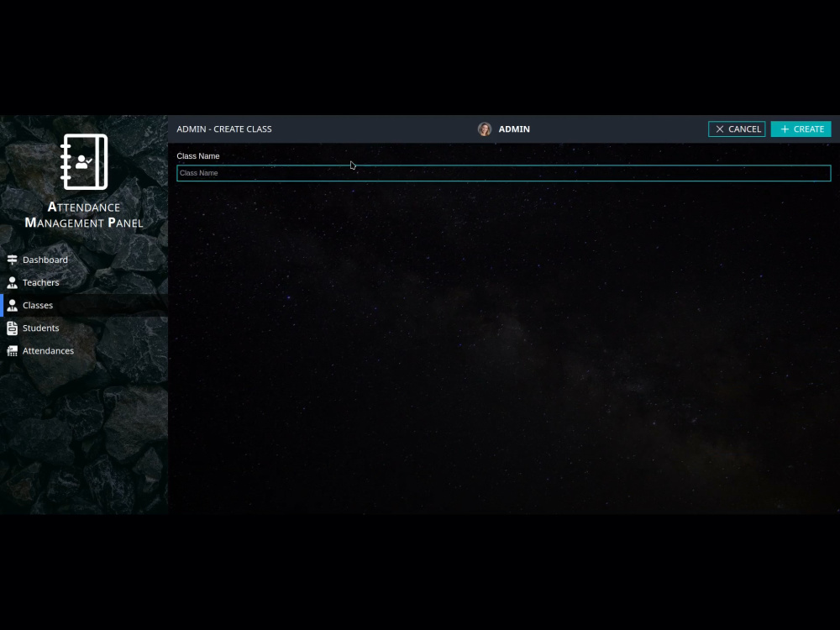
Task: Click the Students document icon
Action: [x=13, y=328]
